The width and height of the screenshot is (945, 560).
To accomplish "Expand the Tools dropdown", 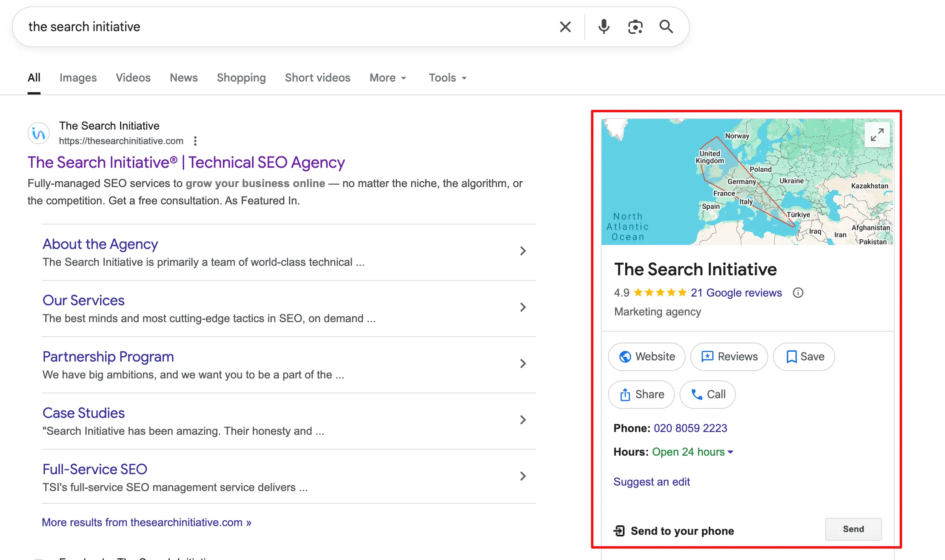I will click(448, 78).
